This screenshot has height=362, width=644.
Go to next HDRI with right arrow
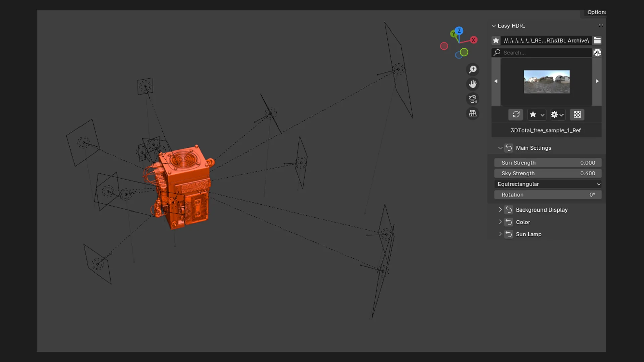coord(597,81)
